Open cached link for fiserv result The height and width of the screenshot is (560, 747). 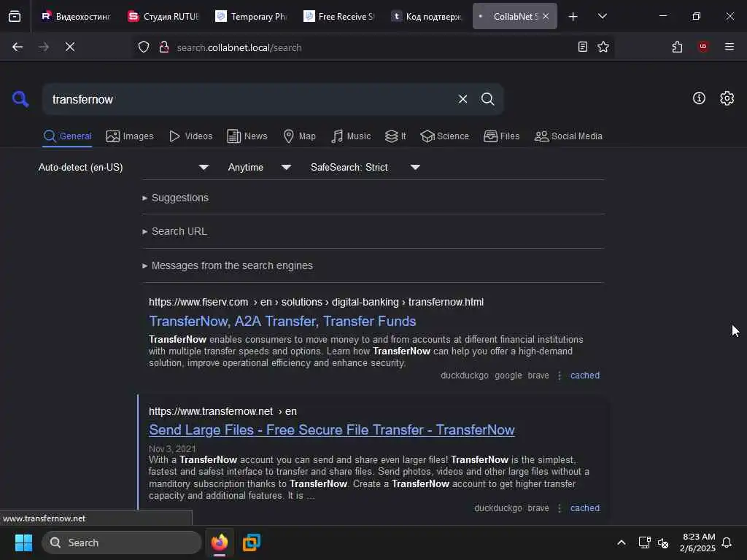point(585,376)
